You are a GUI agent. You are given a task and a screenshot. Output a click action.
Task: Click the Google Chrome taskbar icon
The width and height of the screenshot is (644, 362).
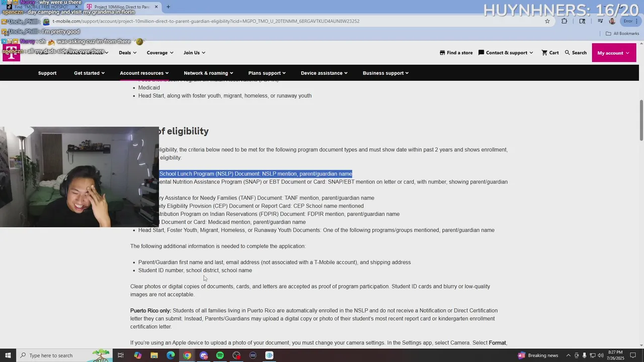pyautogui.click(x=187, y=355)
